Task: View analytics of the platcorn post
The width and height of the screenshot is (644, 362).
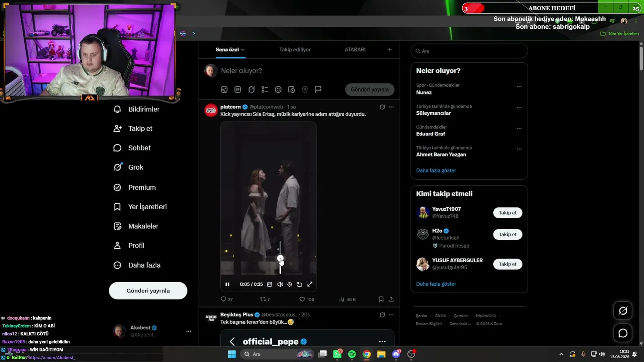Action: pyautogui.click(x=342, y=299)
